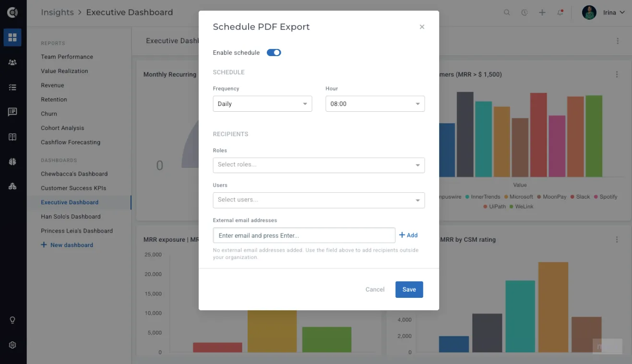
Task: Click the Add external email button
Action: pyautogui.click(x=408, y=235)
